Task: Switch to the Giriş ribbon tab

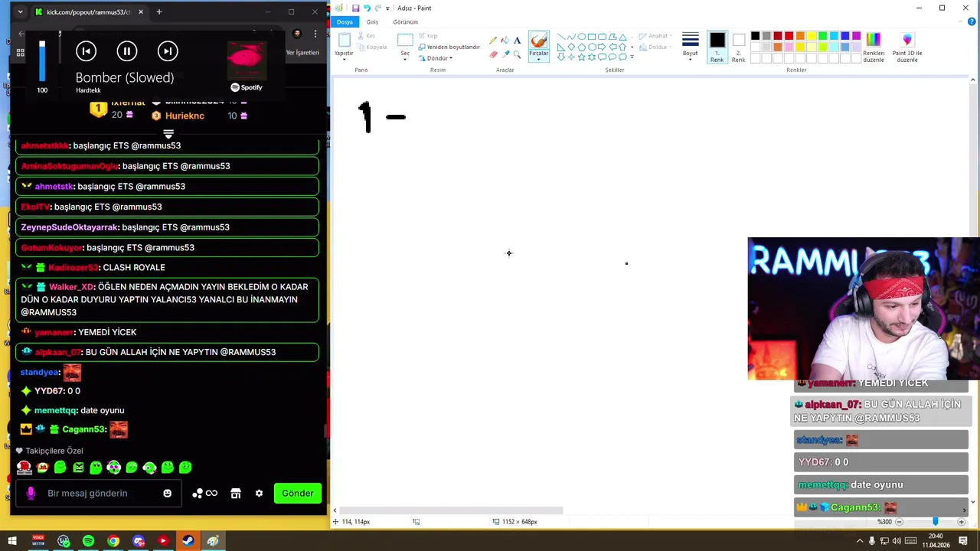Action: click(x=372, y=21)
